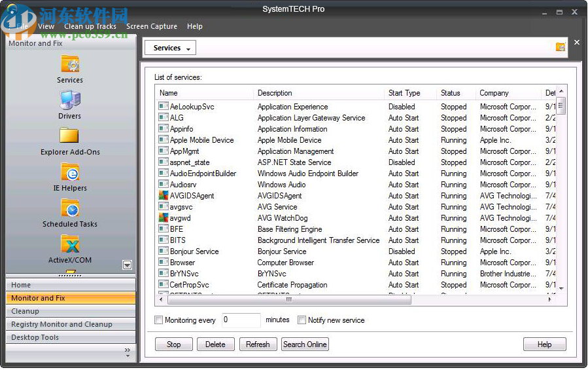Expand the sidebar icon list down arrow

127,265
